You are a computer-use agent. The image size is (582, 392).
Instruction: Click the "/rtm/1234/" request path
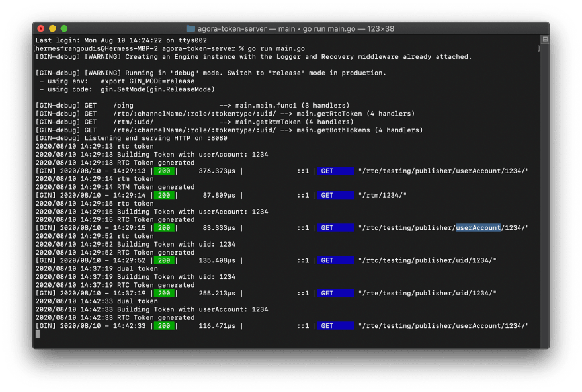382,195
